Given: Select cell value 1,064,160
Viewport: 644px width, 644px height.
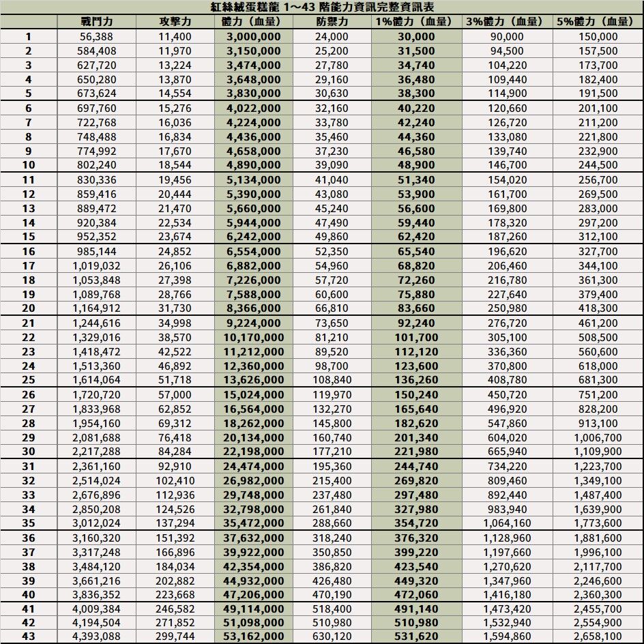Looking at the screenshot, I should pyautogui.click(x=508, y=524).
